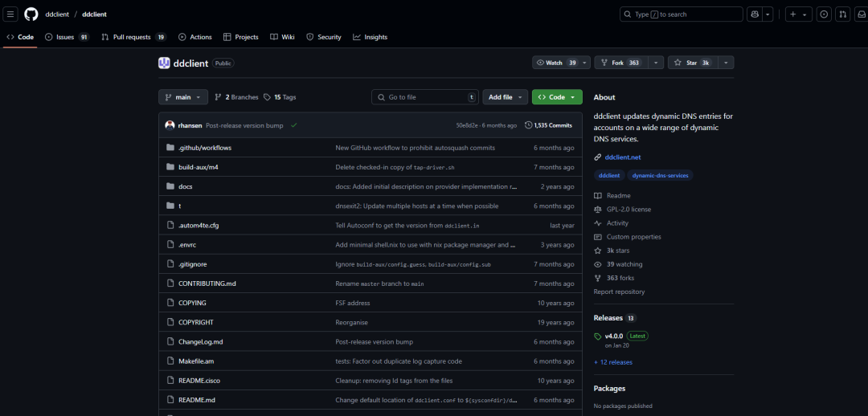868x416 pixels.
Task: Open the Insights tab
Action: click(x=370, y=37)
